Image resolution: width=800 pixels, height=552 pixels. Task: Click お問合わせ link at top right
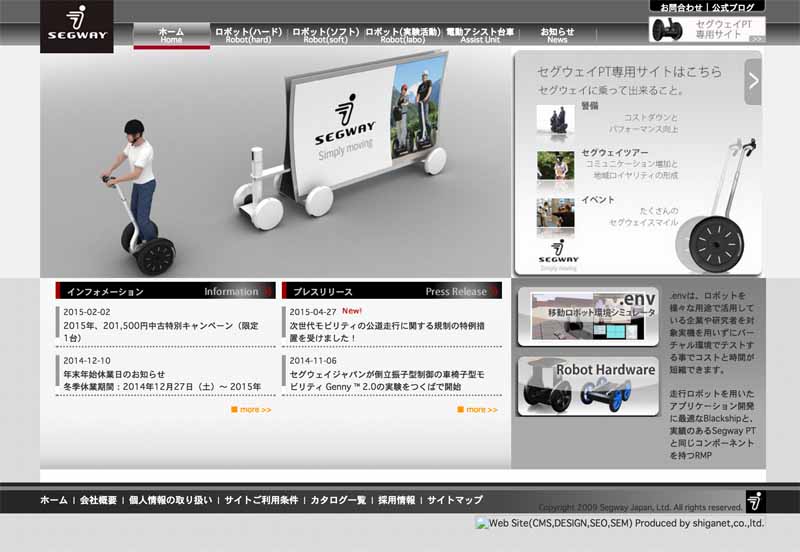pos(681,7)
